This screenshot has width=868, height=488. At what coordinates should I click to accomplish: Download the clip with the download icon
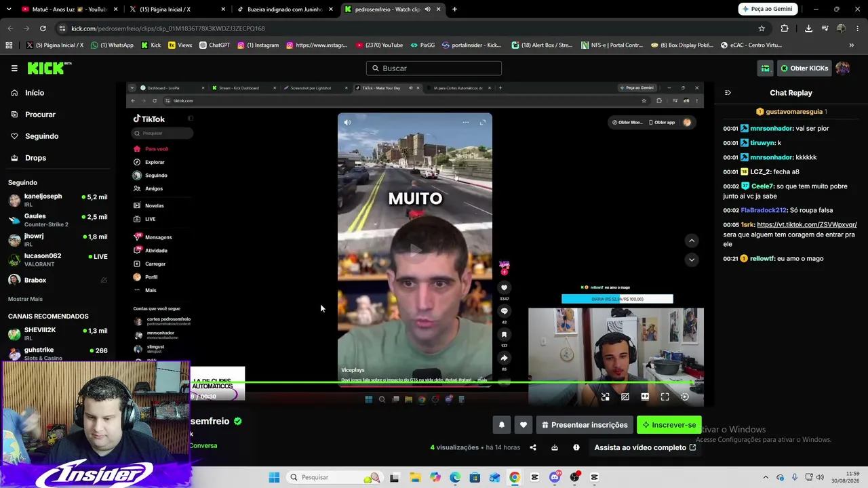coord(555,447)
